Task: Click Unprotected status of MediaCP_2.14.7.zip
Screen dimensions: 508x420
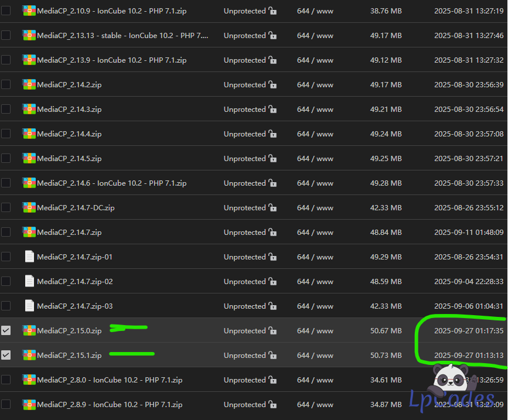Action: pyautogui.click(x=244, y=233)
